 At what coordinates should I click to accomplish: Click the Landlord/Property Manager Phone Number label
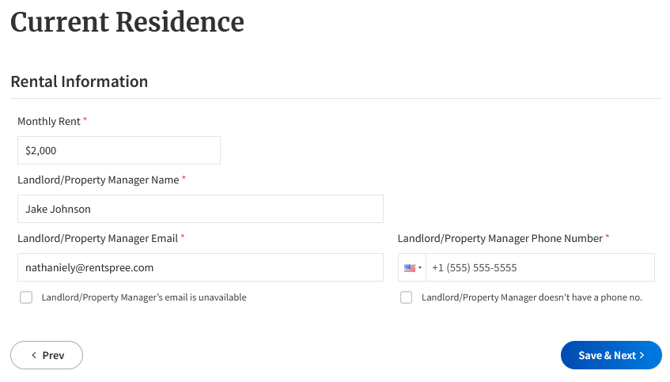click(500, 238)
